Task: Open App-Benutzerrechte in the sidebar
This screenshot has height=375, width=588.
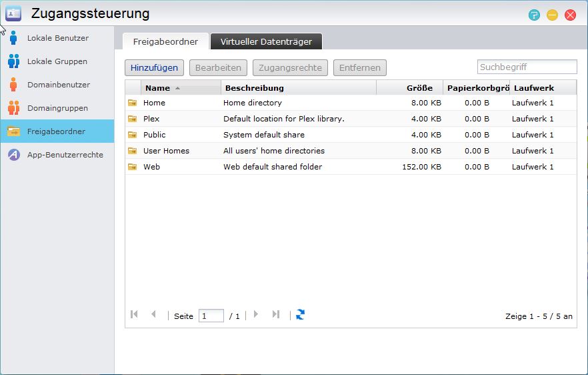Action: [x=57, y=155]
